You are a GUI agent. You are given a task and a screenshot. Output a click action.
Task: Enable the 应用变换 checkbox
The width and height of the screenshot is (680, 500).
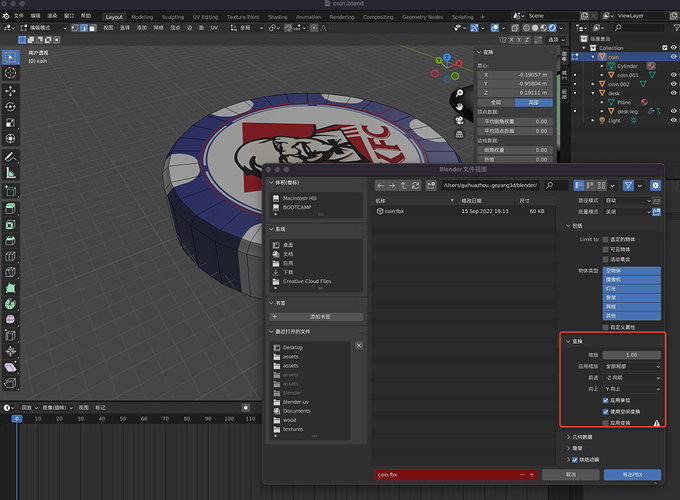(x=604, y=423)
